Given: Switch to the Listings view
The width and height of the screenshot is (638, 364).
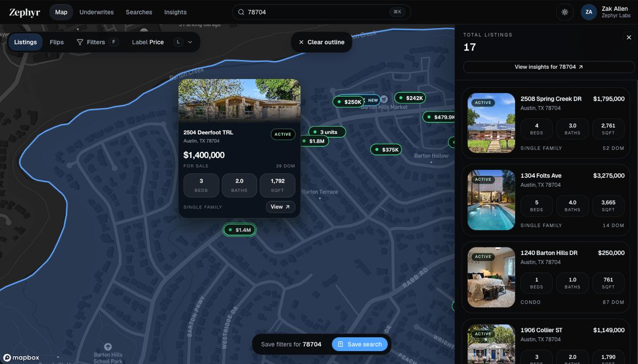Looking at the screenshot, I should (25, 42).
